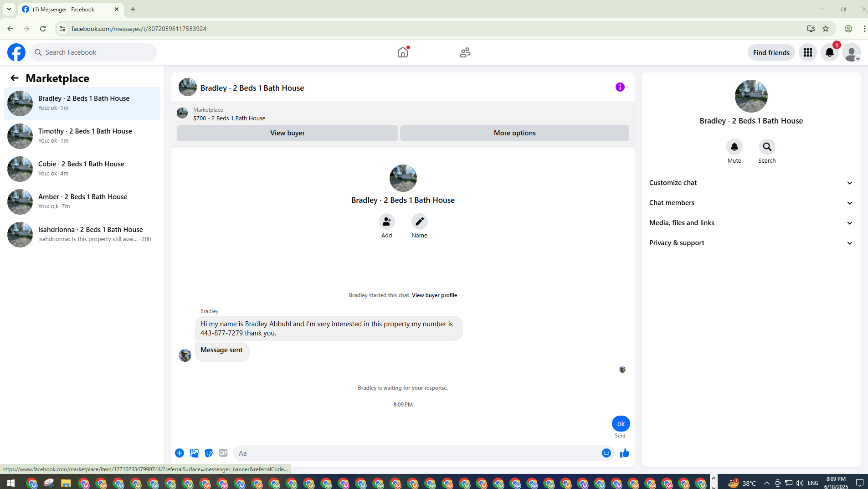Open the notifications bell
The width and height of the screenshot is (868, 489).
click(x=830, y=52)
